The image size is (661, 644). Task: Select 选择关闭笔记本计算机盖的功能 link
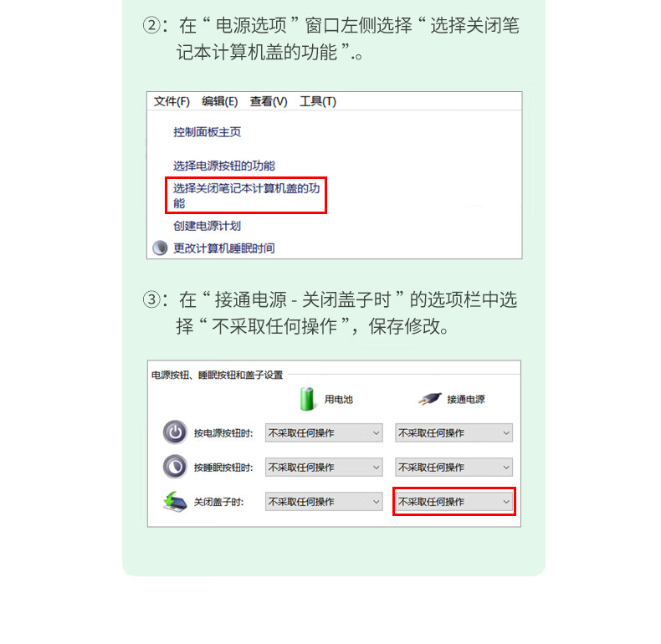tap(246, 196)
